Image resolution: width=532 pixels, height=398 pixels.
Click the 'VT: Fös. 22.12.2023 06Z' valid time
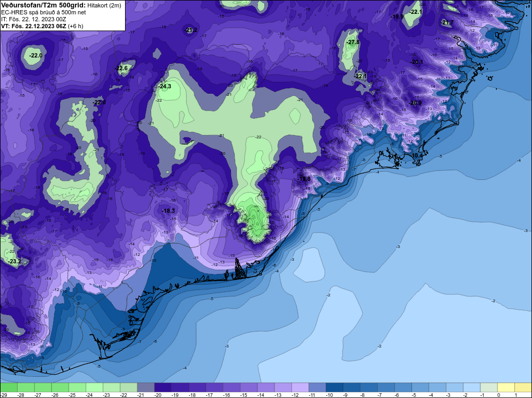(34, 26)
